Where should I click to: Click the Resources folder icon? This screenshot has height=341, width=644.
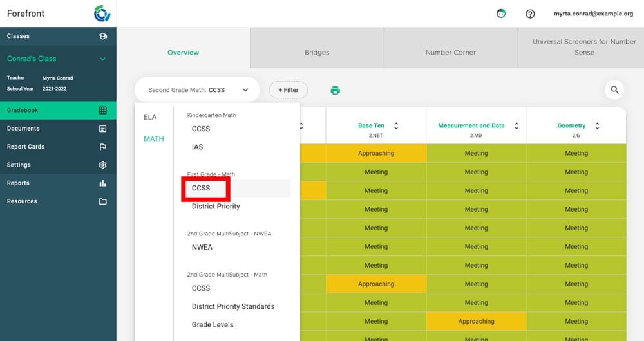tap(102, 201)
